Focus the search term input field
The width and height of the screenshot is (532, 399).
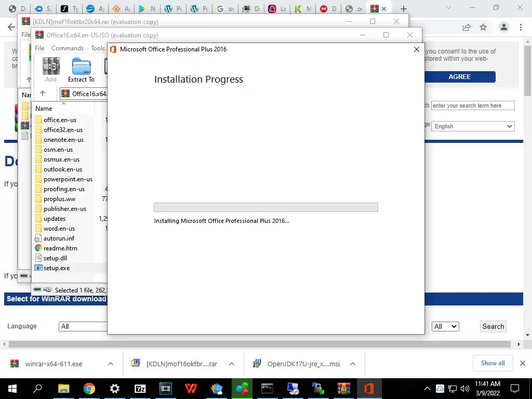pos(473,105)
